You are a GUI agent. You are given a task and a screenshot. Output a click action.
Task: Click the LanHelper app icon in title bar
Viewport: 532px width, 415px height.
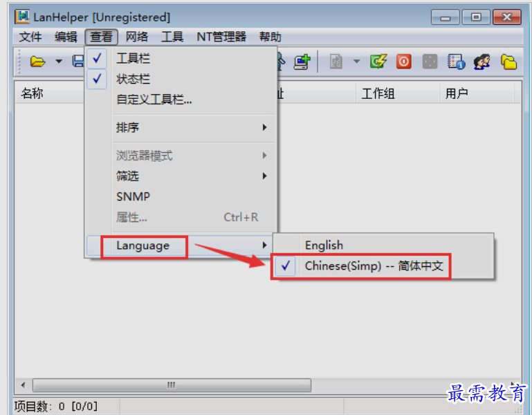coord(22,17)
